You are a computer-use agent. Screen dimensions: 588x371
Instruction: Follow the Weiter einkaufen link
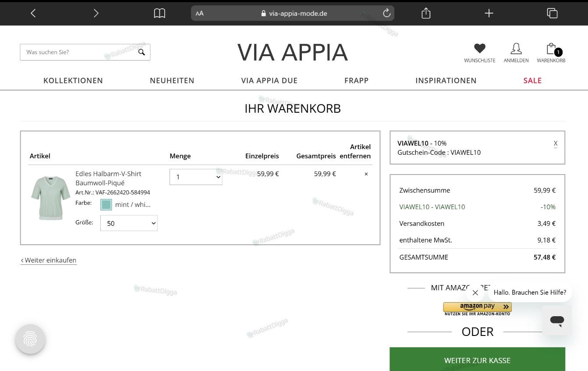click(49, 260)
